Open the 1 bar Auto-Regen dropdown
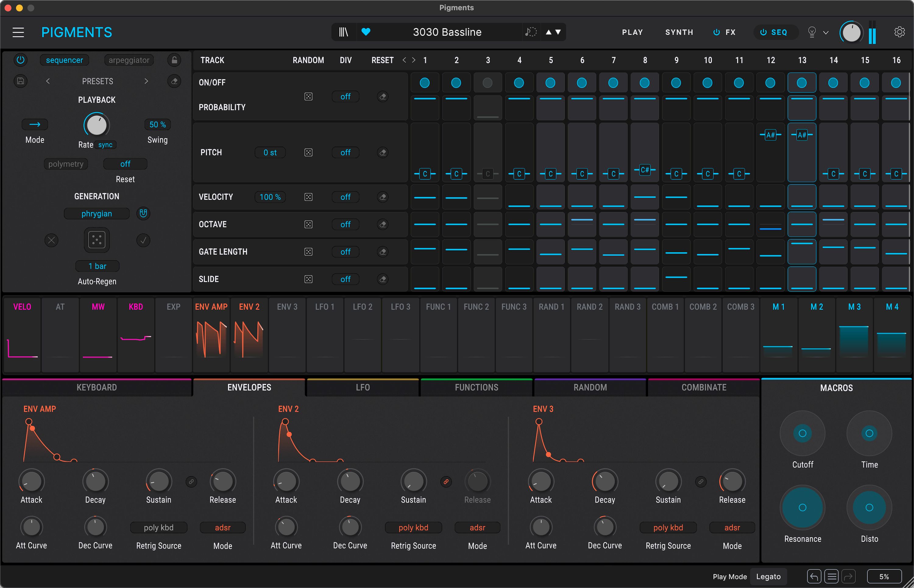 [x=97, y=266]
